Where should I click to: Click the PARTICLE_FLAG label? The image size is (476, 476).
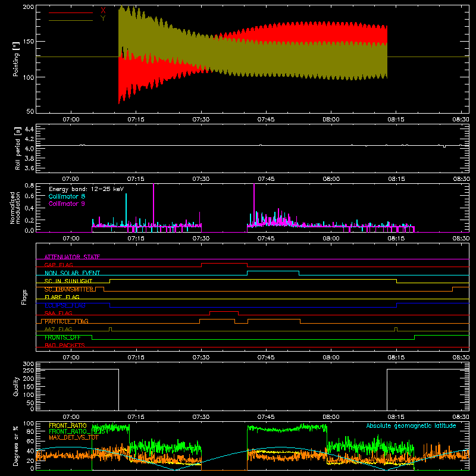(x=67, y=321)
